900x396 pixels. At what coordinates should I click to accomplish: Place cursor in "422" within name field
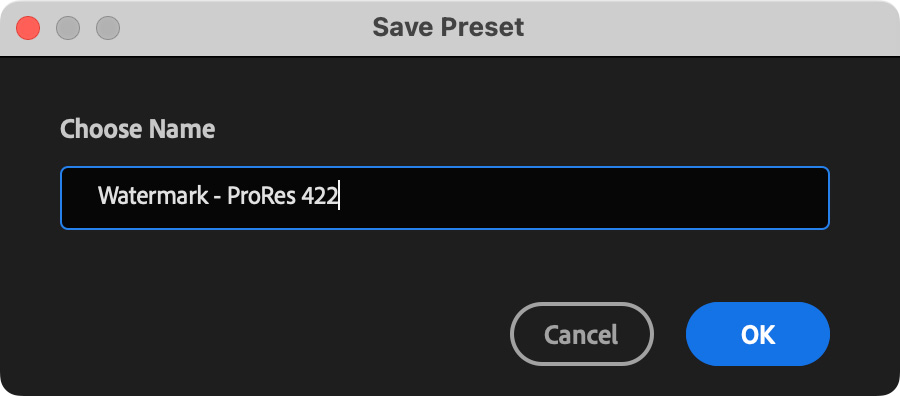[319, 196]
